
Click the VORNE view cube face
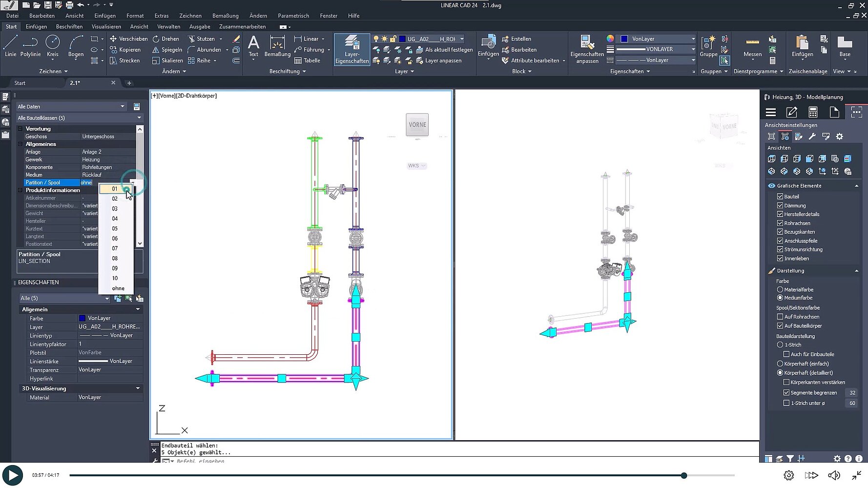(417, 125)
